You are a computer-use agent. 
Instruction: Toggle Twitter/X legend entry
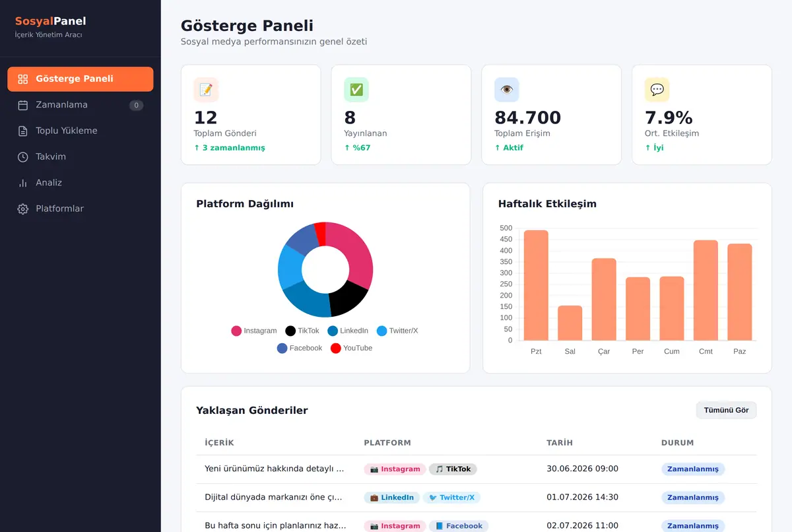tap(397, 331)
